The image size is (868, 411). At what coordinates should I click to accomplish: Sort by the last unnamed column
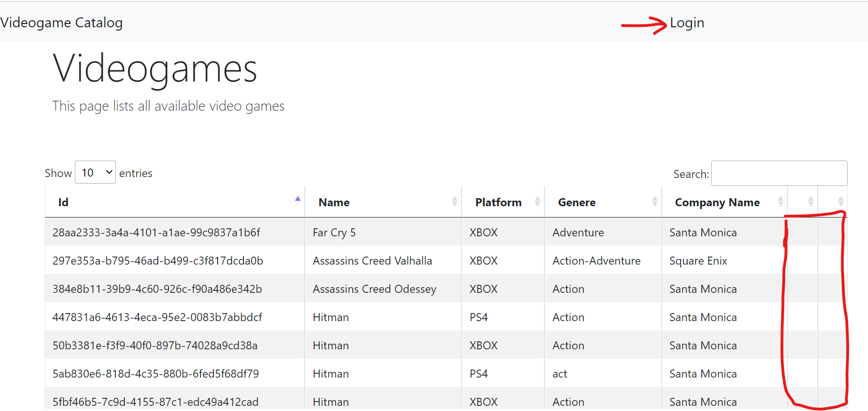tap(841, 201)
